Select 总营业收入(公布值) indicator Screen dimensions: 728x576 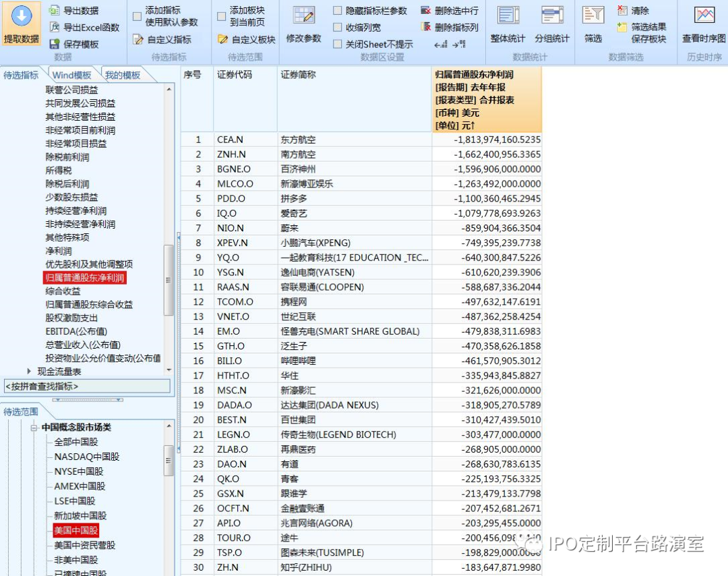click(83, 345)
